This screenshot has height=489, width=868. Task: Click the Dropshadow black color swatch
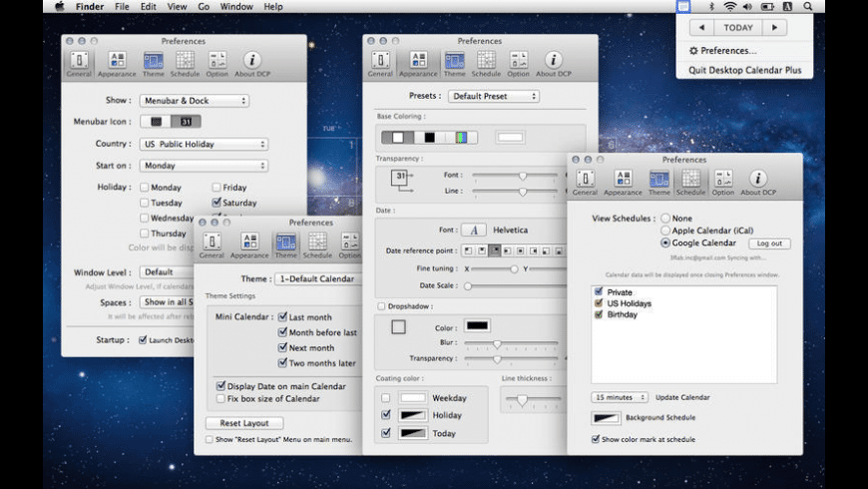pos(478,325)
